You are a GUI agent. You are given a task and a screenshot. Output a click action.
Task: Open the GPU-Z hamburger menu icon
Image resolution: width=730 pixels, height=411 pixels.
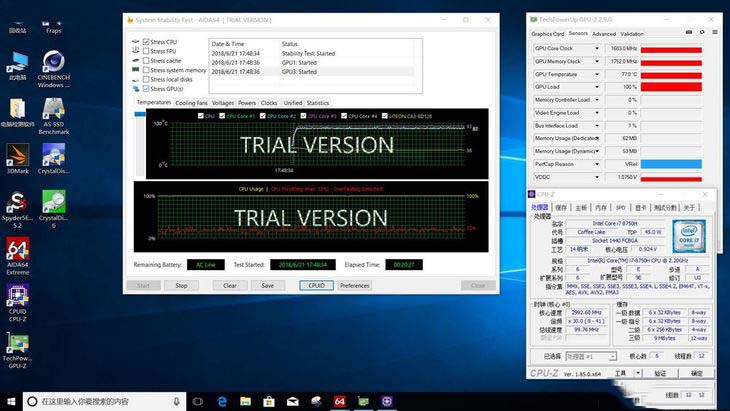coord(715,32)
